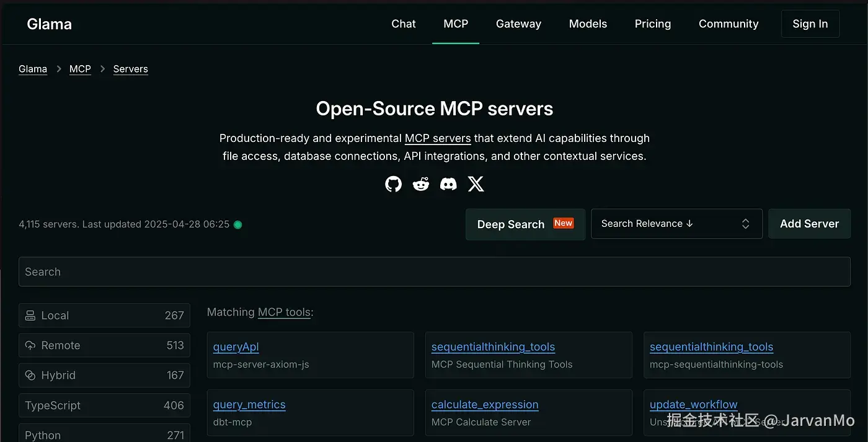The height and width of the screenshot is (442, 868).
Task: Open the Reddit icon link
Action: (x=421, y=184)
